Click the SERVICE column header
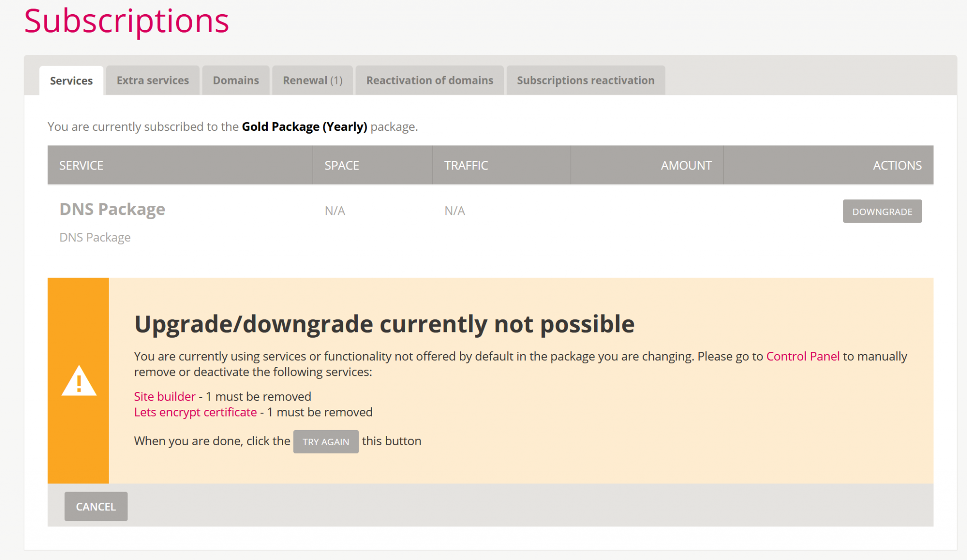This screenshot has width=967, height=560. [81, 165]
